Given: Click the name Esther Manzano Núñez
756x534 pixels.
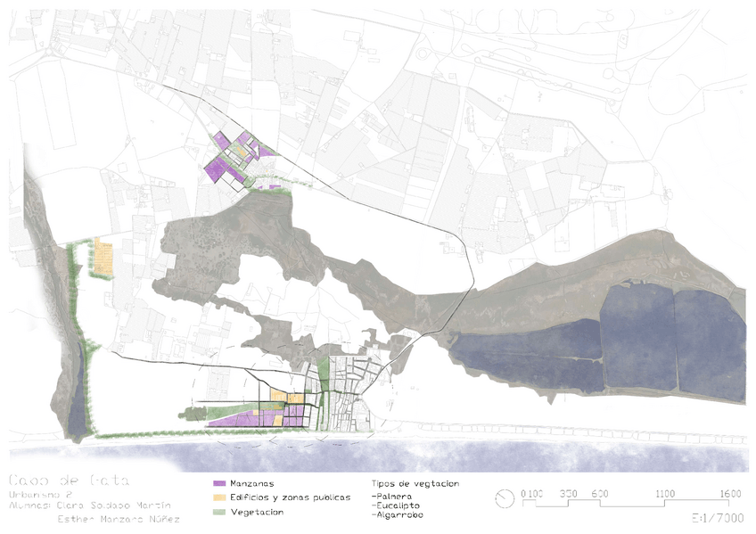Looking at the screenshot, I should click(119, 519).
